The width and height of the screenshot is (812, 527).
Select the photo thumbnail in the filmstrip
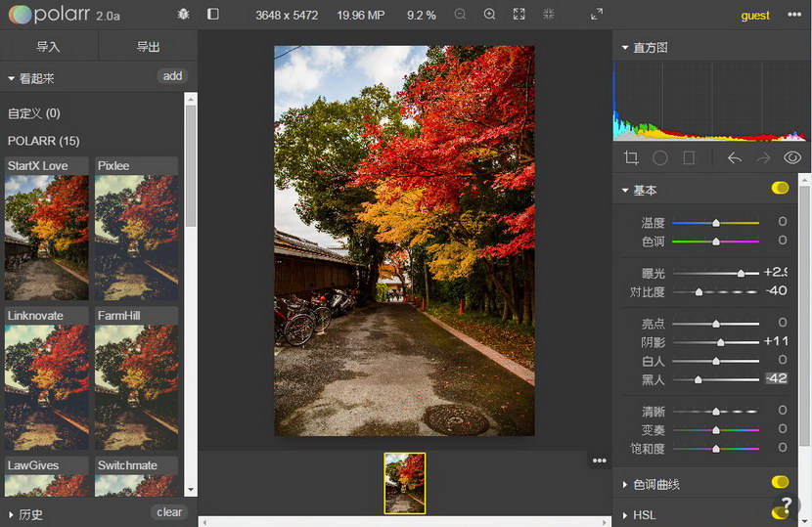(405, 483)
